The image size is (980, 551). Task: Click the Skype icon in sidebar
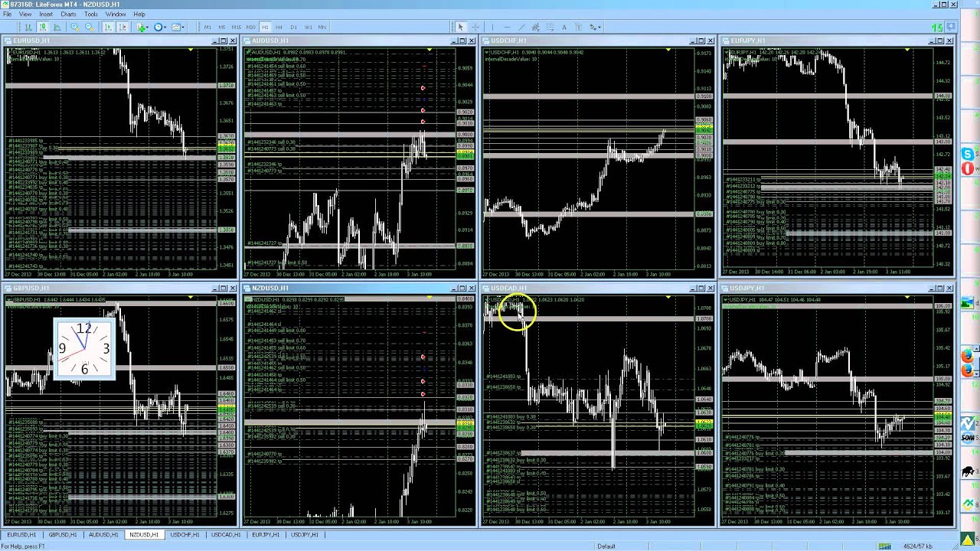(969, 155)
